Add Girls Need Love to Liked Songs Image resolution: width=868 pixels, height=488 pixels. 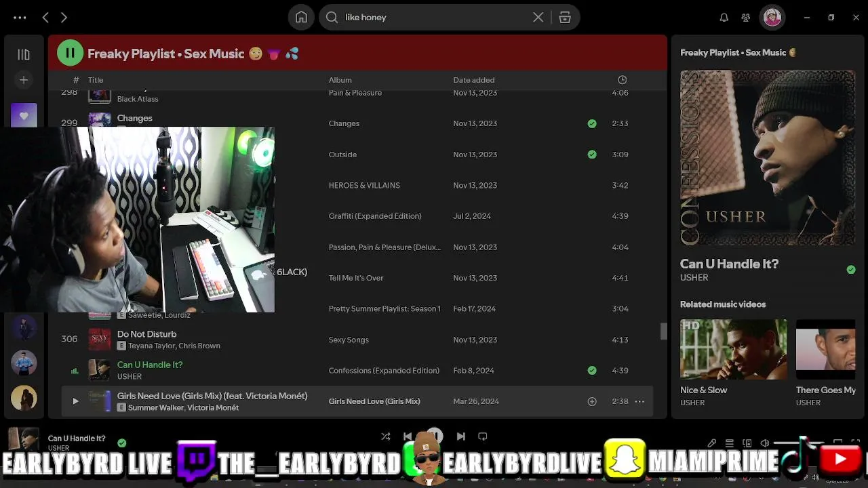pyautogui.click(x=592, y=401)
